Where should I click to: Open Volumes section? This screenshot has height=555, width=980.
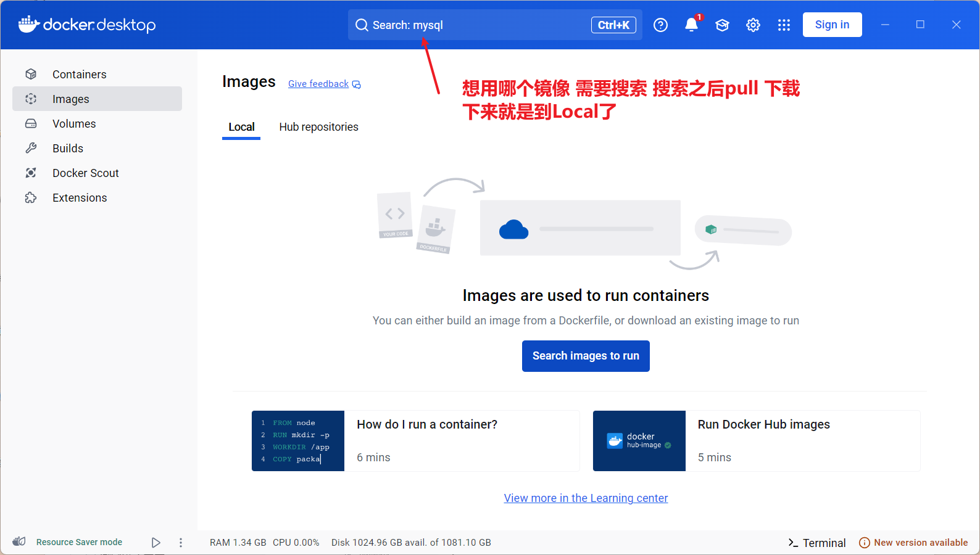pyautogui.click(x=98, y=123)
